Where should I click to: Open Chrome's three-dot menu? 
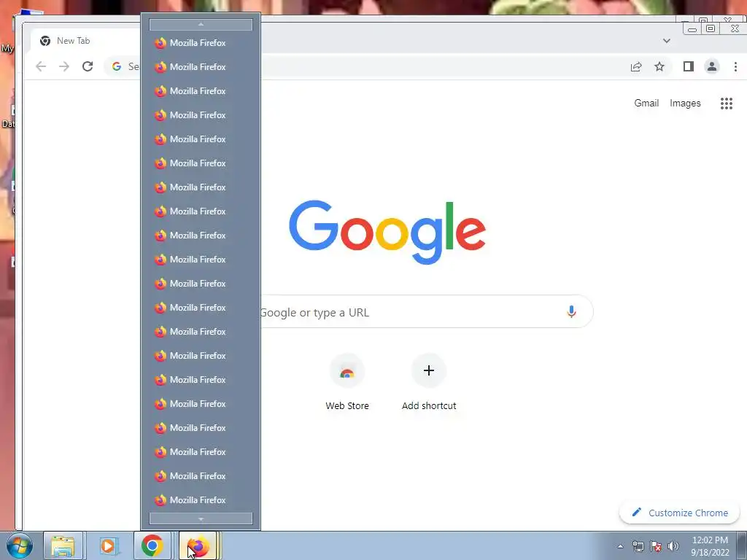point(735,66)
